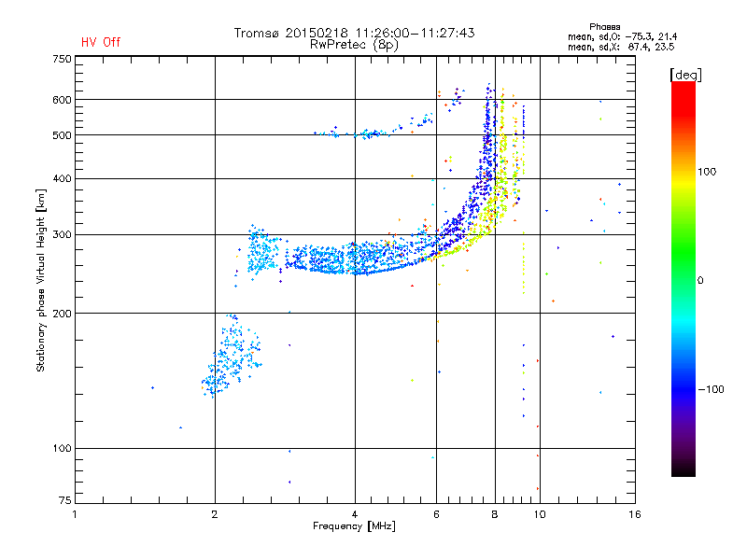Screen dimensions: 747x560
Task: Click the colorbar 100 tick label
Action: (x=707, y=172)
